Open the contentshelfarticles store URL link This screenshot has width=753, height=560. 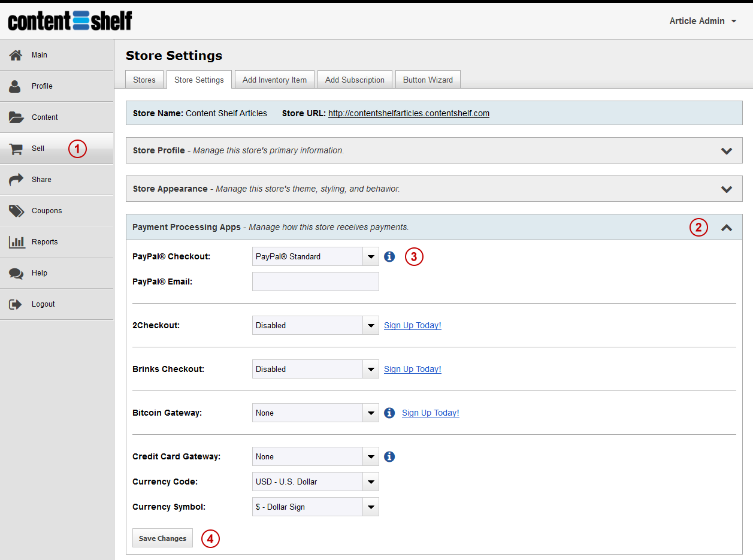tap(409, 113)
